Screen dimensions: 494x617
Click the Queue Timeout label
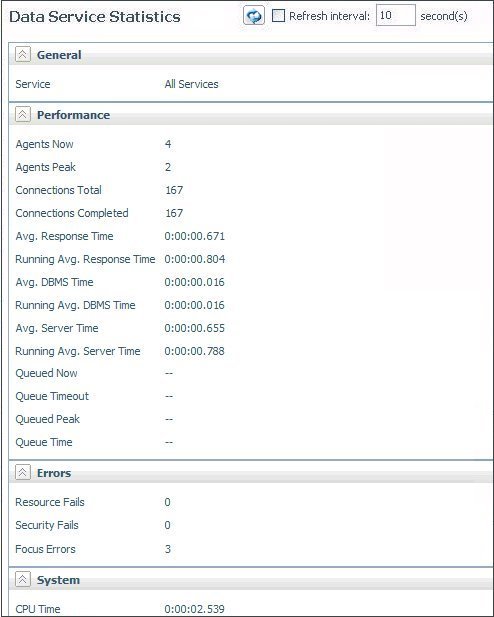pos(52,396)
